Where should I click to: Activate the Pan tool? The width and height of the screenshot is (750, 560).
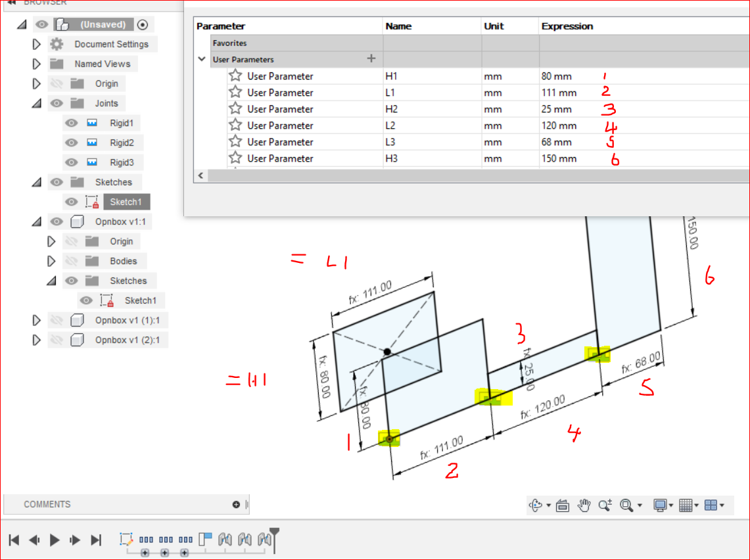pos(584,505)
